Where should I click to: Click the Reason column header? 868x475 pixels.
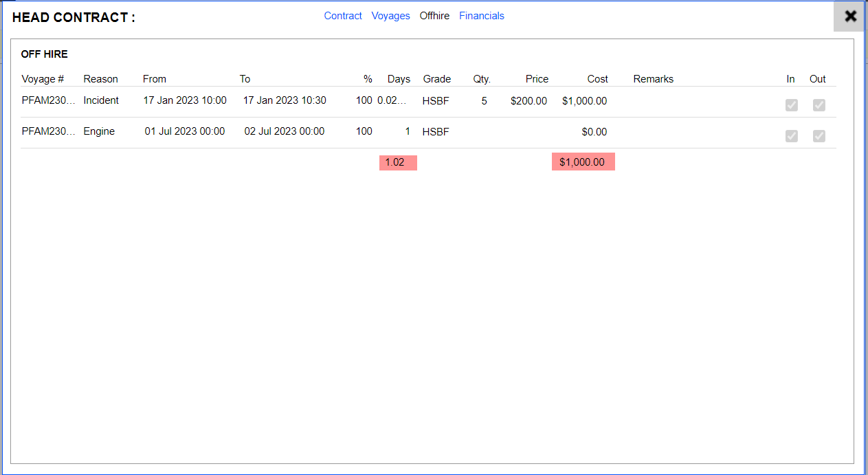[x=100, y=79]
